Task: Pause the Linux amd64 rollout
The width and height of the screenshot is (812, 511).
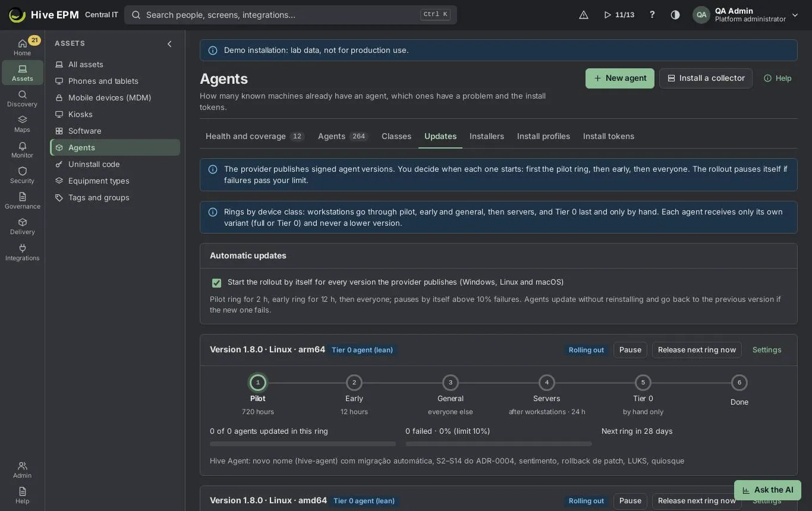Action: pyautogui.click(x=630, y=501)
